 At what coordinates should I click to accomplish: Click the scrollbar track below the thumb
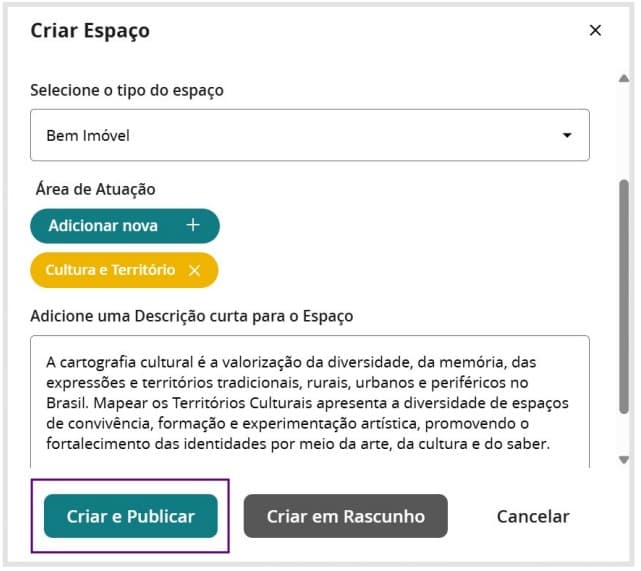pos(624,435)
